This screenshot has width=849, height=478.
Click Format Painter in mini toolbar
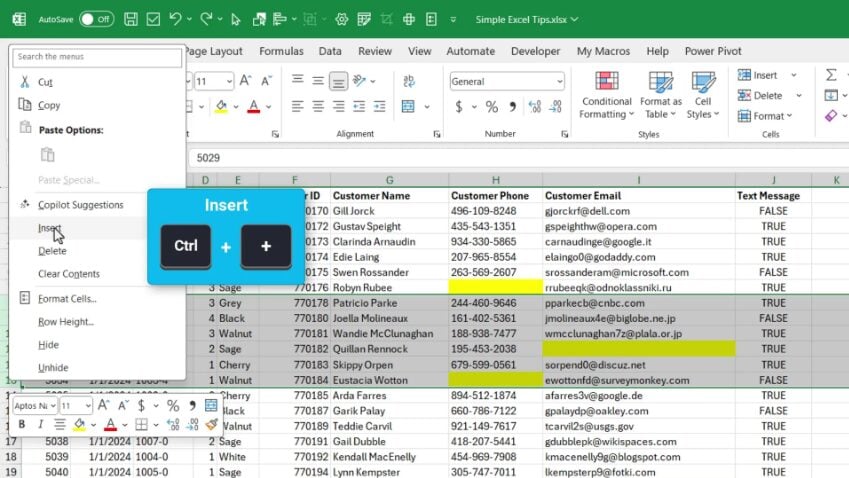(x=212, y=424)
